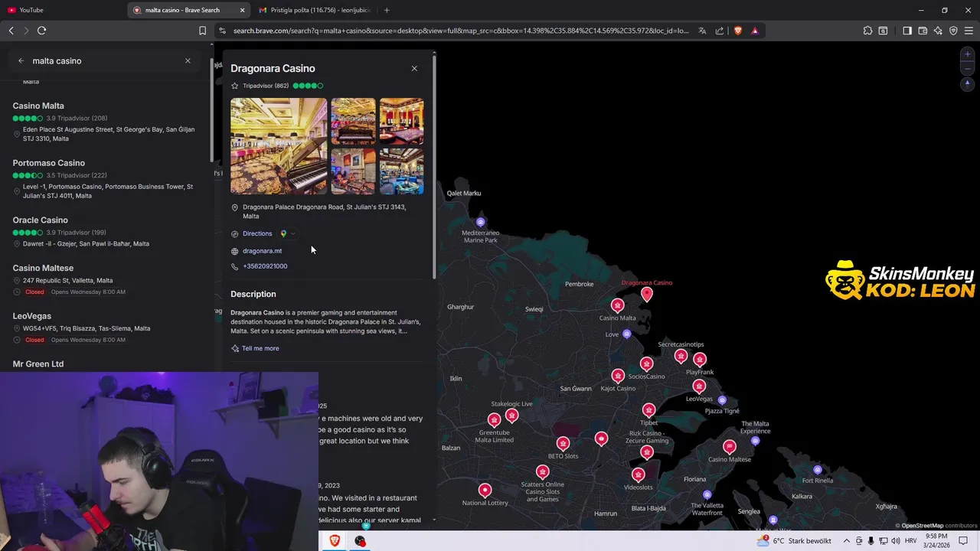Open top-right red casino room thumbnail
980x551 pixels.
pyautogui.click(x=401, y=121)
